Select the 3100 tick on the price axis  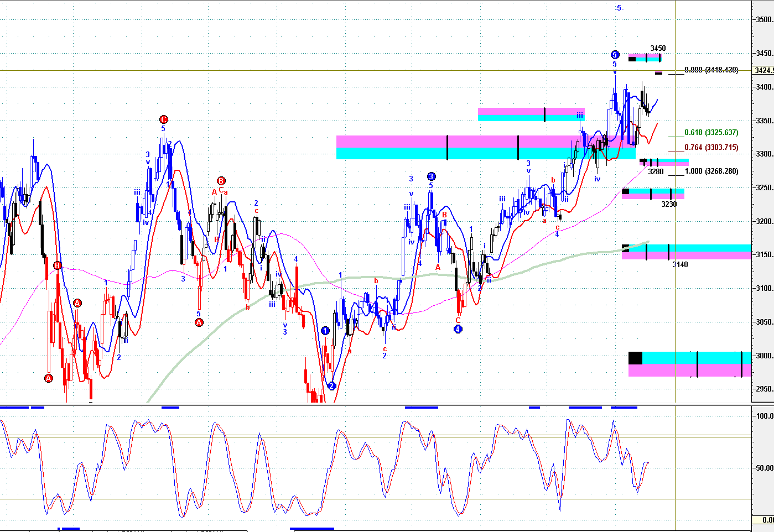(x=765, y=289)
